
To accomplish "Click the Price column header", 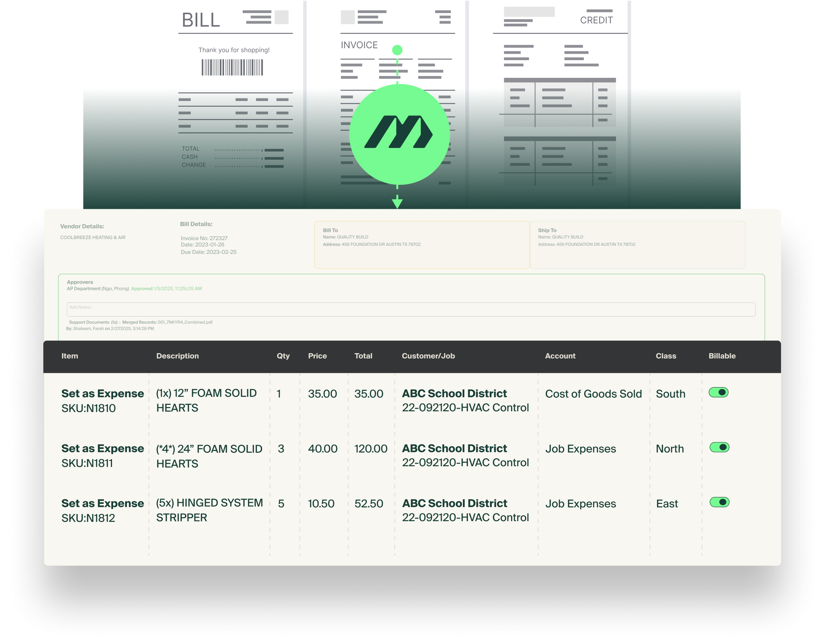I will point(317,356).
